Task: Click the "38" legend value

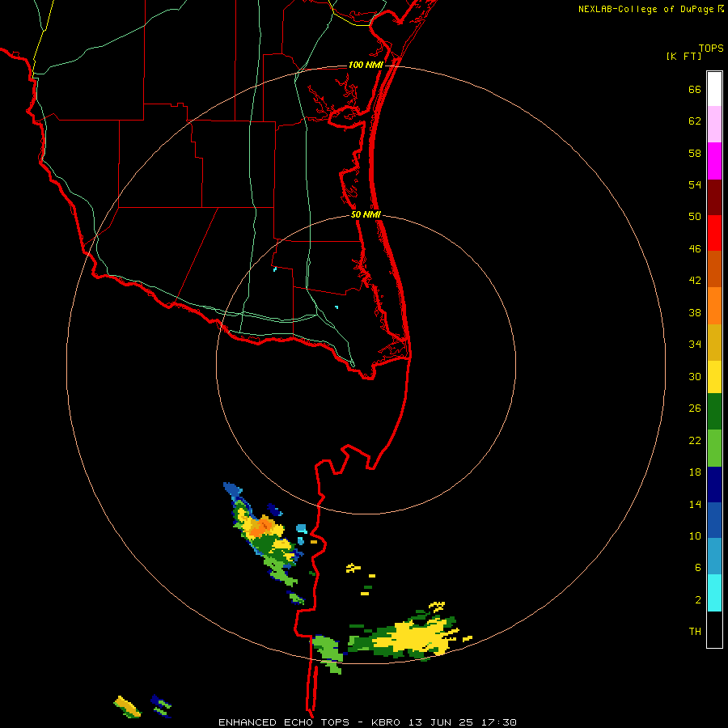Action: (695, 313)
